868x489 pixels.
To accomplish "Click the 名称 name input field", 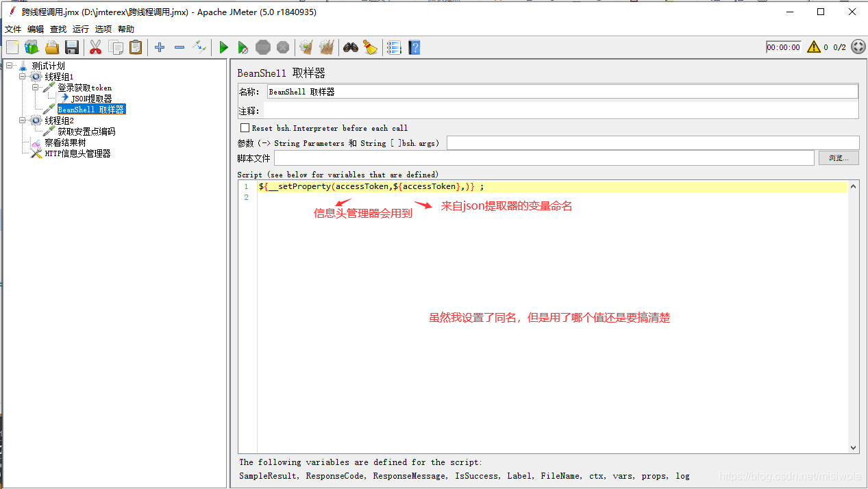I will tap(562, 92).
